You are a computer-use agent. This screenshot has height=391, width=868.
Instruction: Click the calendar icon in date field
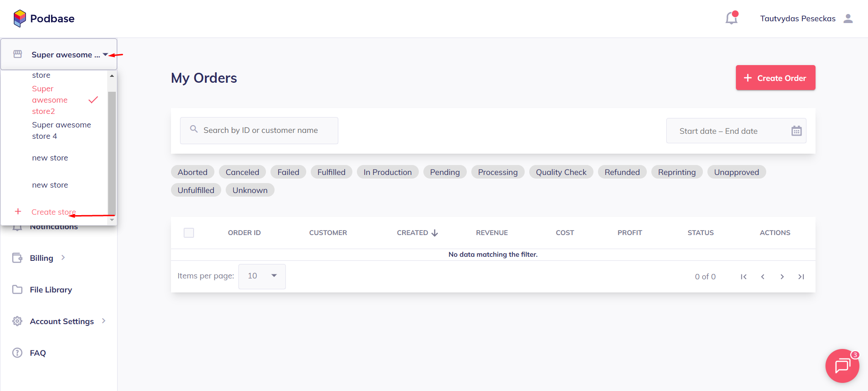point(796,131)
